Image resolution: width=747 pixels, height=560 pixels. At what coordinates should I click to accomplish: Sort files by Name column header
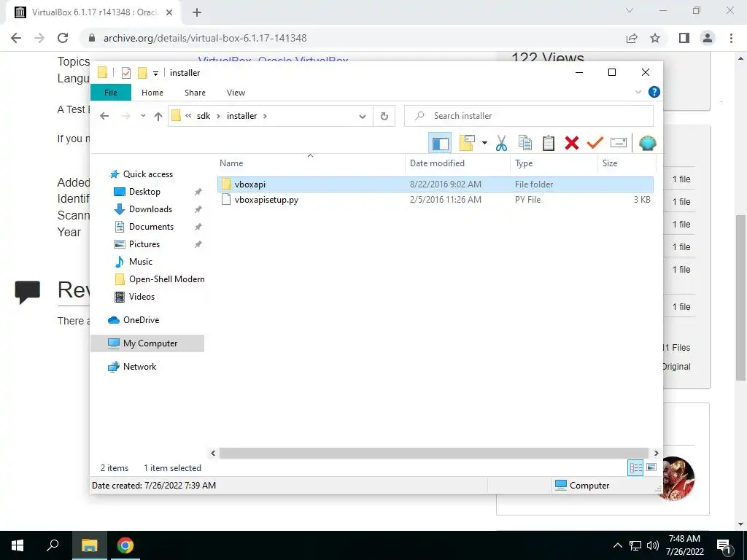pos(310,163)
